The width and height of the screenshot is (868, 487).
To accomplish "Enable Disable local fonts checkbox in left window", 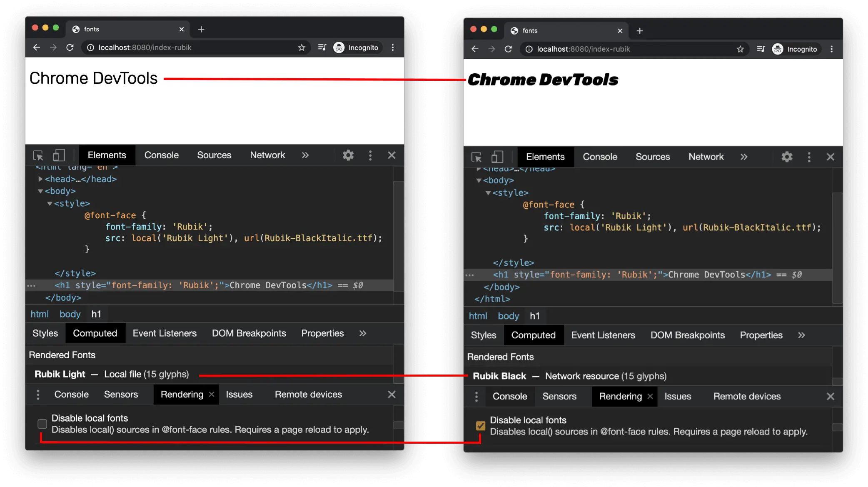I will point(42,424).
